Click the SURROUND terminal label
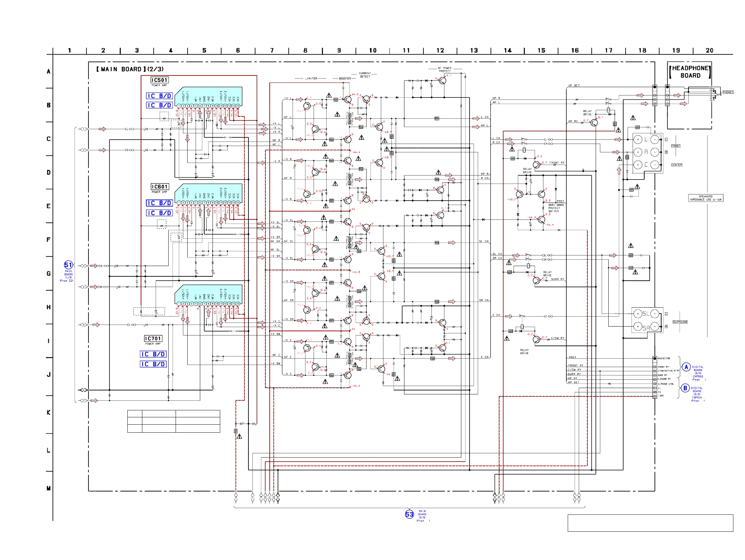 [680, 322]
